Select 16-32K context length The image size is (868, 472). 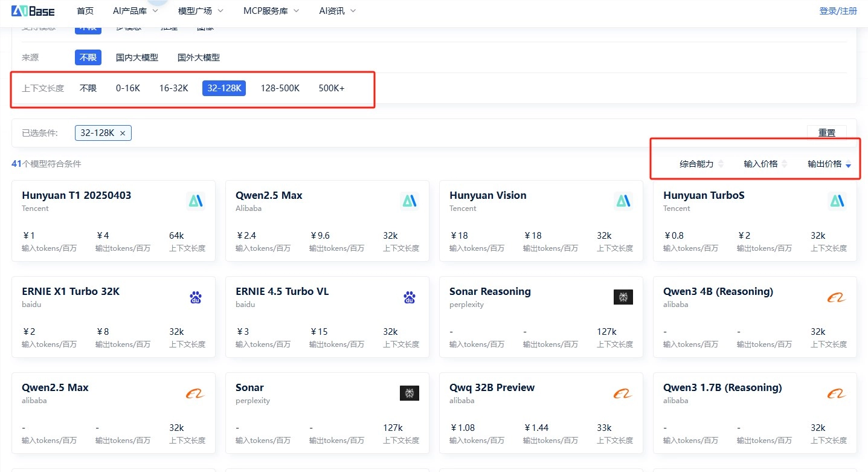tap(174, 88)
